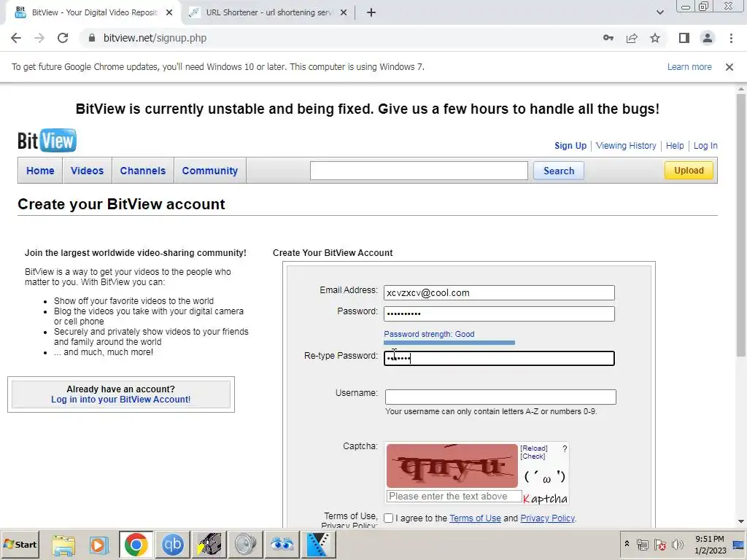Check the agree to Terms checkbox
This screenshot has height=560, width=747.
(388, 518)
